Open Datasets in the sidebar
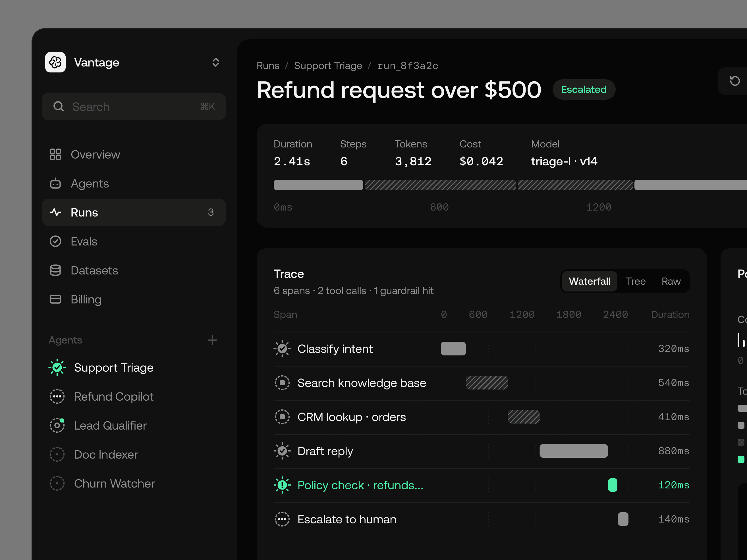Viewport: 747px width, 560px height. [x=134, y=270]
